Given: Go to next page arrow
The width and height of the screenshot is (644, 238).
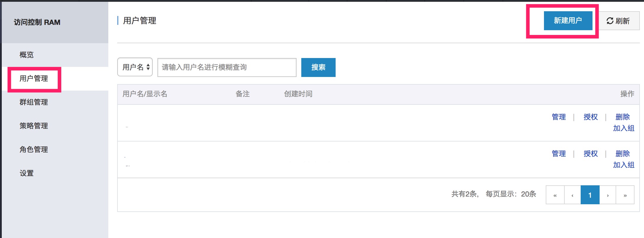Looking at the screenshot, I should [x=608, y=195].
